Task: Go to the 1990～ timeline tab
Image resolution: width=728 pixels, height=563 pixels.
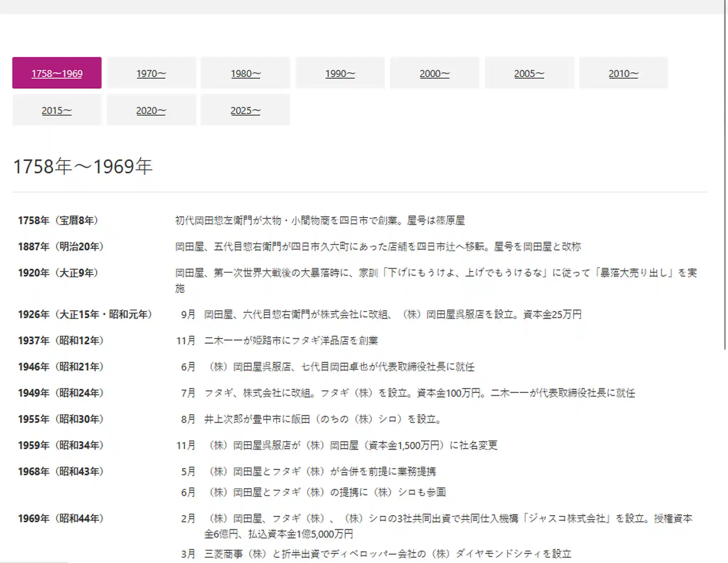Action: point(340,73)
